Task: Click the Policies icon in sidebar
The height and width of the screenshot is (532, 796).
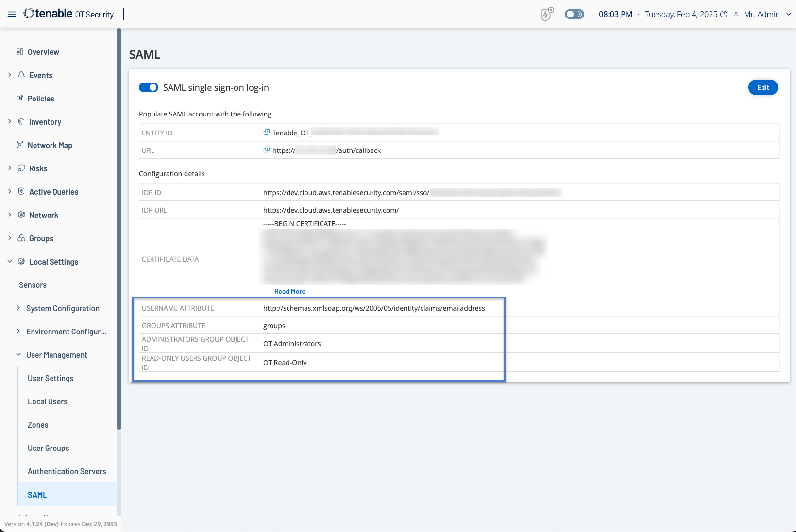Action: point(20,99)
